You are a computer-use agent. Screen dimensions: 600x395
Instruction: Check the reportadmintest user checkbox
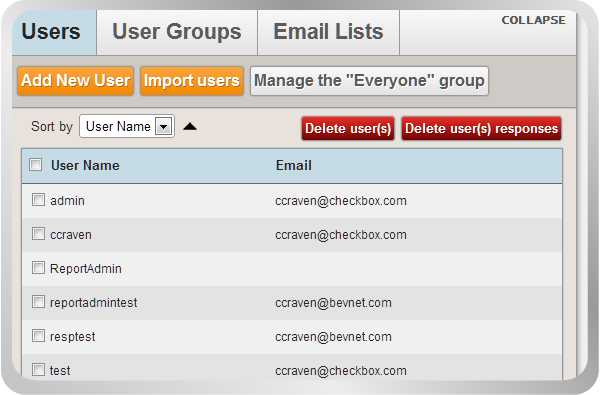click(38, 302)
